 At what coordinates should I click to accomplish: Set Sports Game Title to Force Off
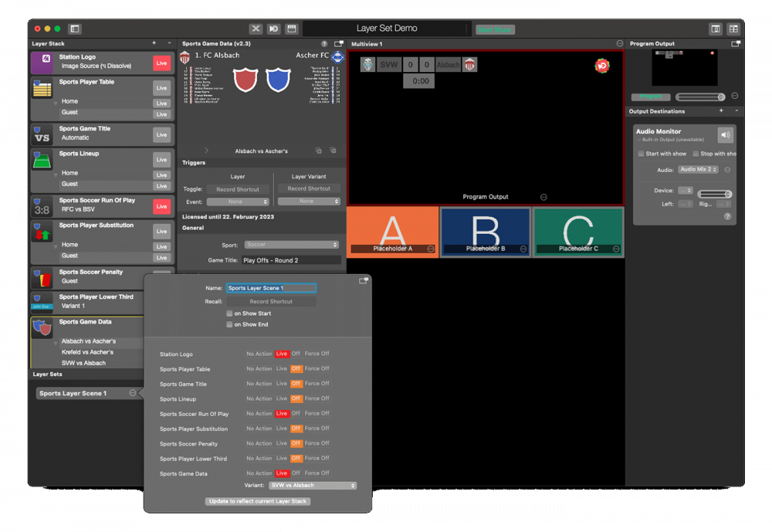pyautogui.click(x=317, y=384)
